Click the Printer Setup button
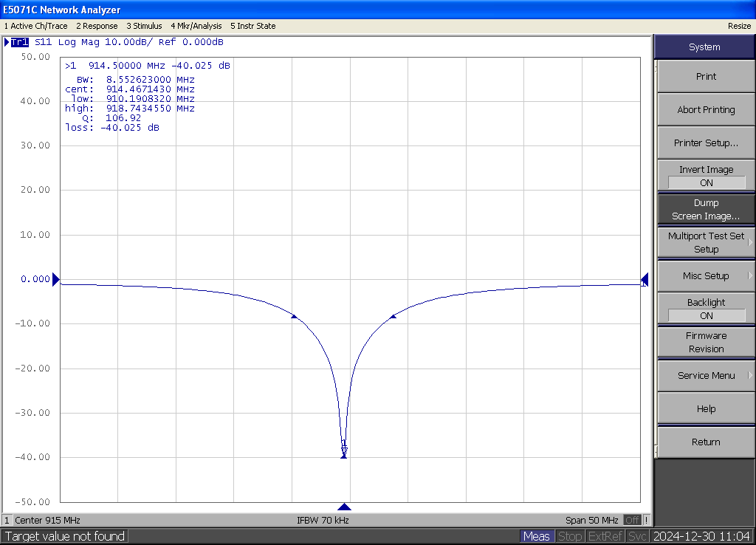 pyautogui.click(x=706, y=143)
